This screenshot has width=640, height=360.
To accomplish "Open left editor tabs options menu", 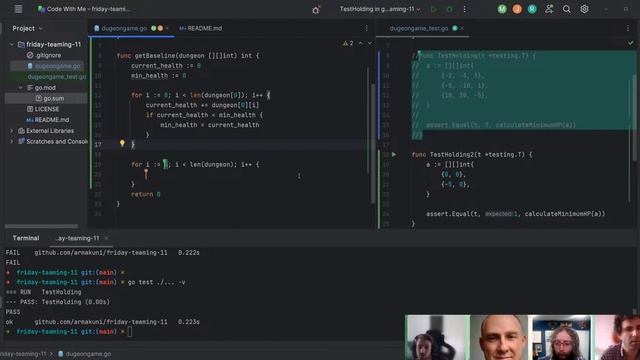I will tap(367, 28).
